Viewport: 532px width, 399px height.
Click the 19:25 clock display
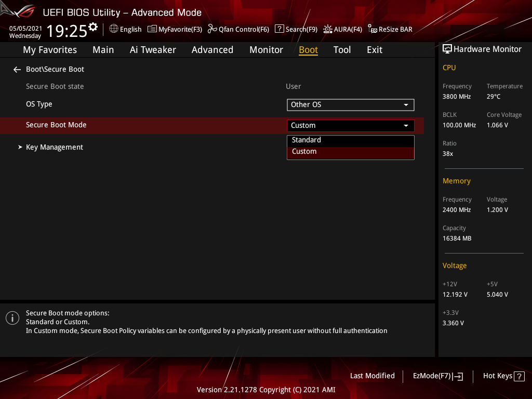67,31
